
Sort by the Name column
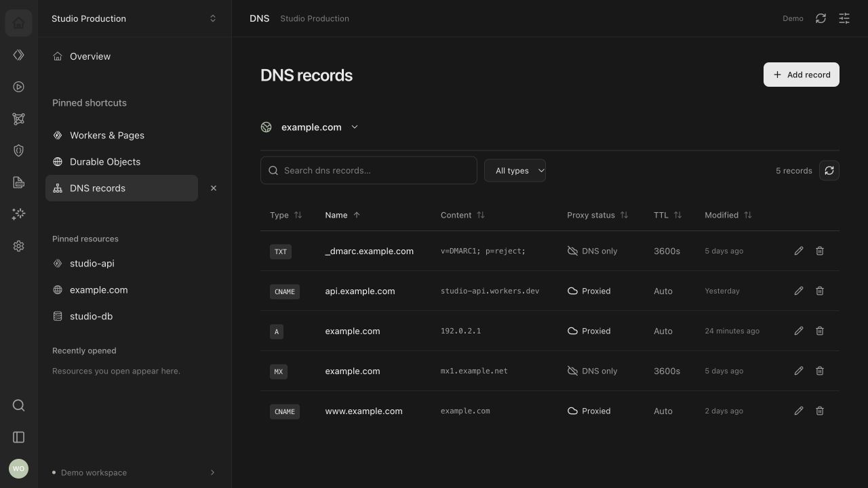coord(342,215)
